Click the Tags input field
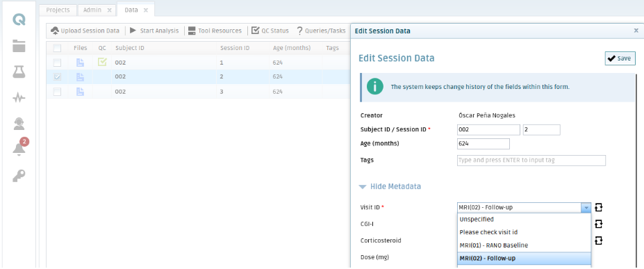644x269 pixels. pyautogui.click(x=531, y=160)
